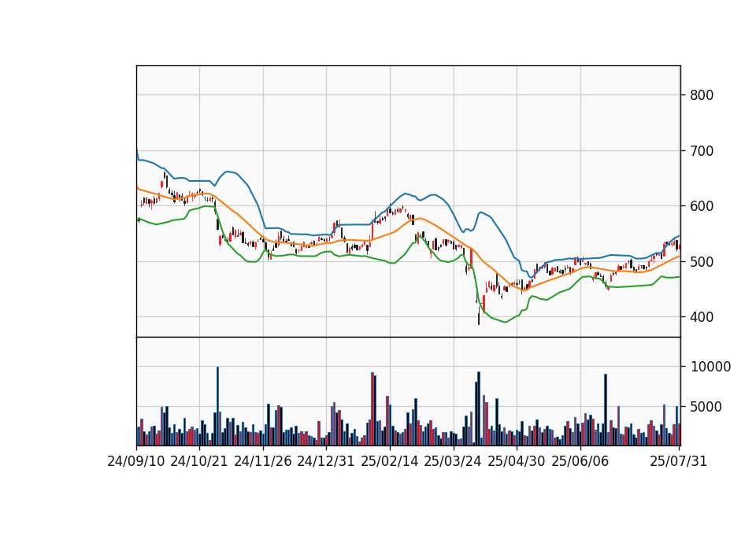
Task: Click the 25/07/31 date label
Action: (x=678, y=462)
